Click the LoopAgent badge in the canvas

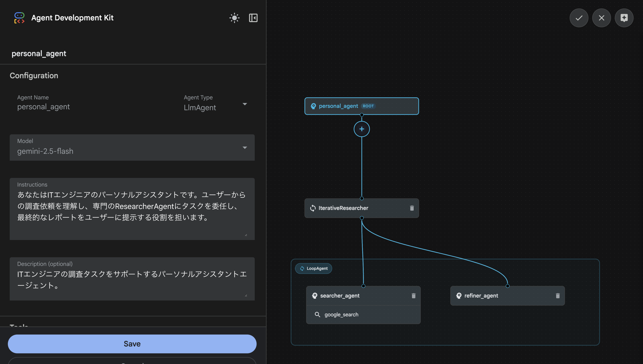pyautogui.click(x=313, y=268)
